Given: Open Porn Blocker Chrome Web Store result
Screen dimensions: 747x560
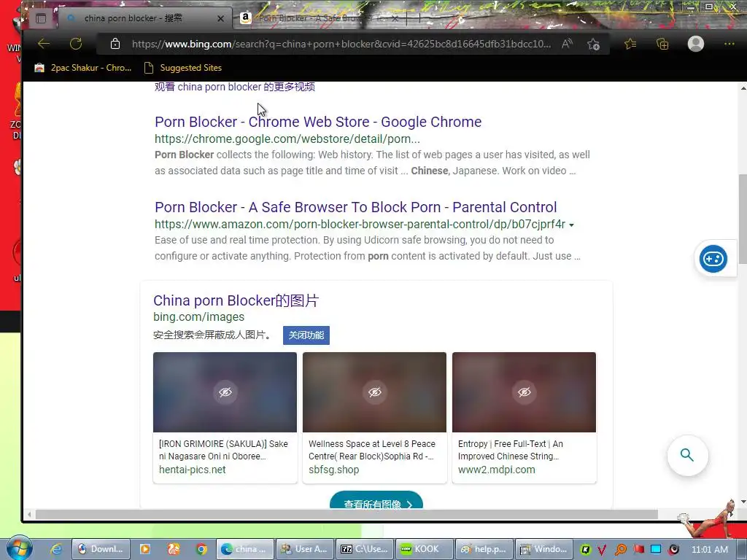Looking at the screenshot, I should [318, 122].
